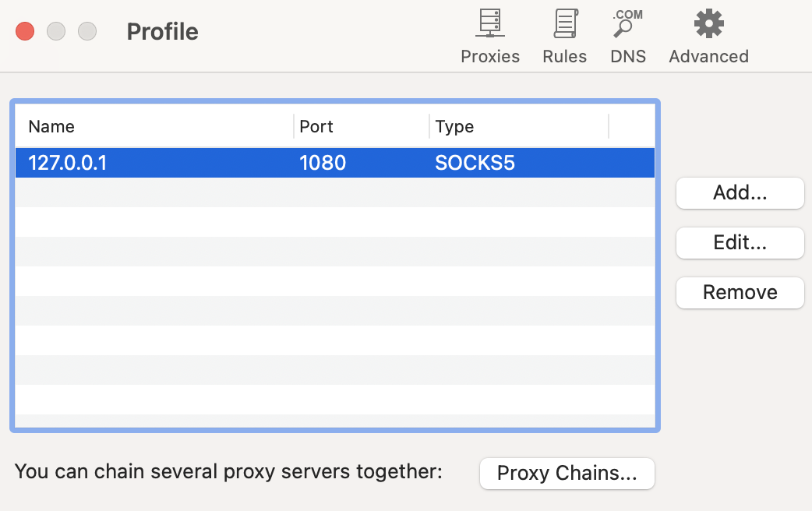812x511 pixels.
Task: Click the DNS toolbar label
Action: coord(628,57)
